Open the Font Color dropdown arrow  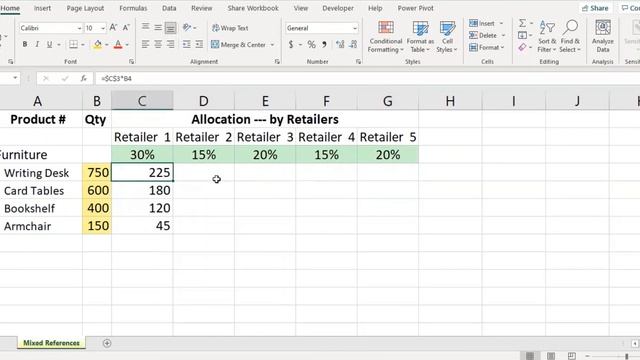point(127,44)
